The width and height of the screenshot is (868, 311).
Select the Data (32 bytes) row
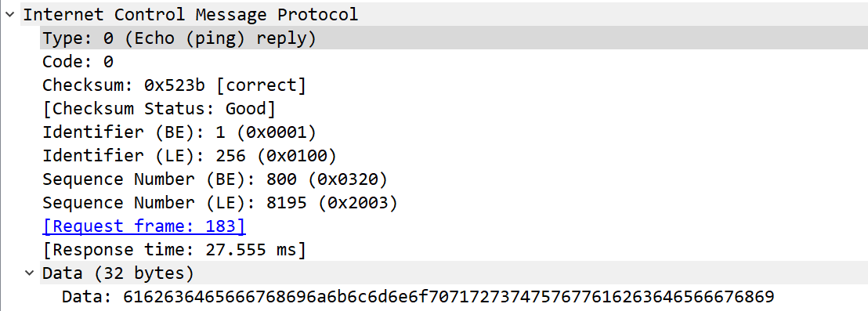click(454, 273)
